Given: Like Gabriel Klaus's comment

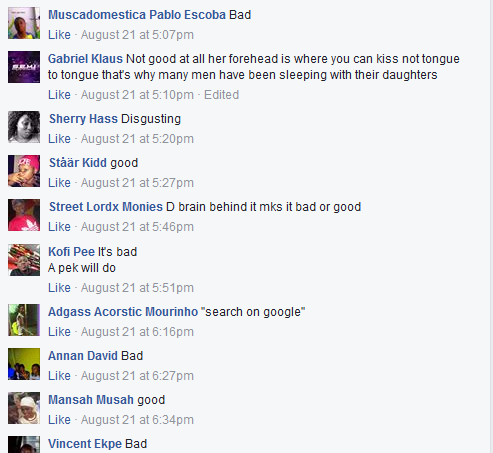Looking at the screenshot, I should point(59,95).
